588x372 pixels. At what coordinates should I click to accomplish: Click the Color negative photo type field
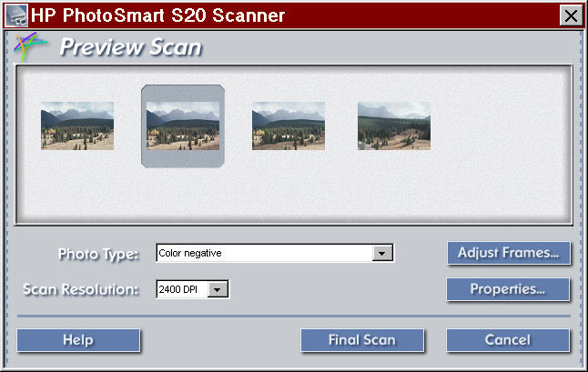[275, 253]
